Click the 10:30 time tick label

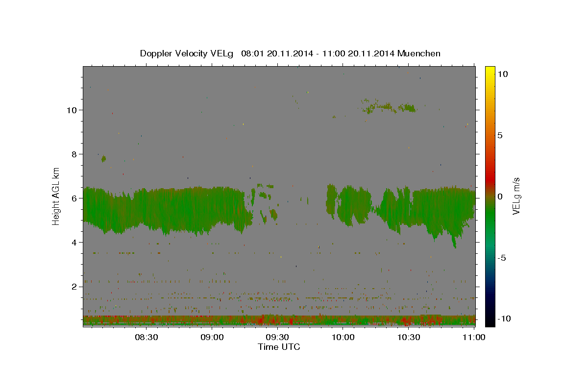click(408, 337)
